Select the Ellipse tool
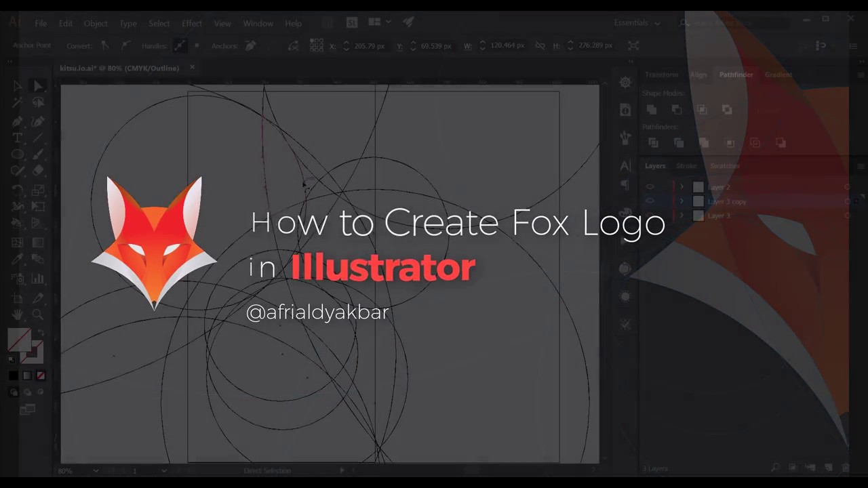 (x=17, y=155)
